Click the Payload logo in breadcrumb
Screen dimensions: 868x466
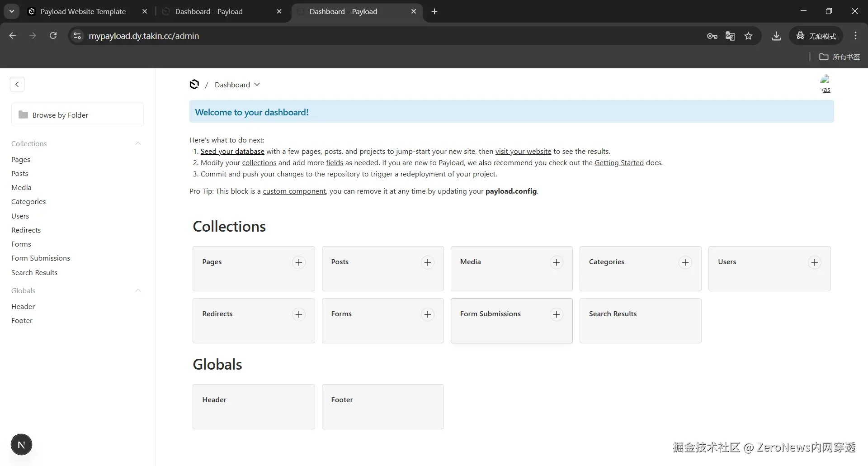coord(194,85)
